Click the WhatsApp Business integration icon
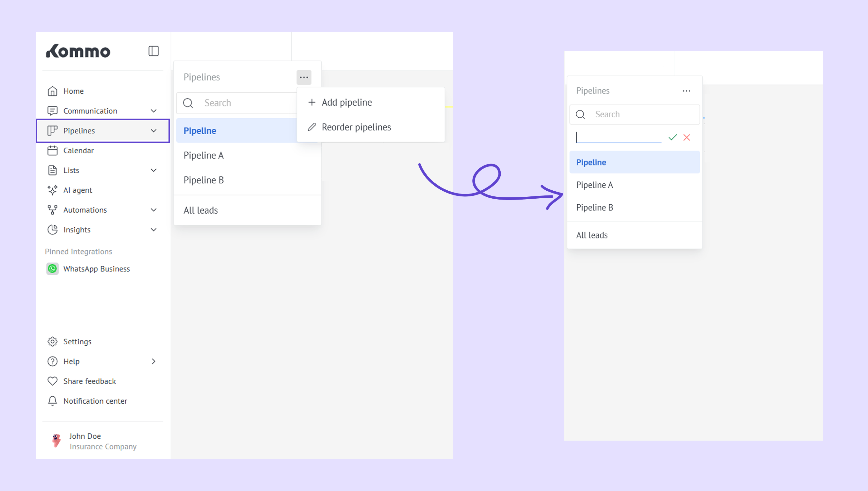The image size is (868, 491). pos(52,269)
